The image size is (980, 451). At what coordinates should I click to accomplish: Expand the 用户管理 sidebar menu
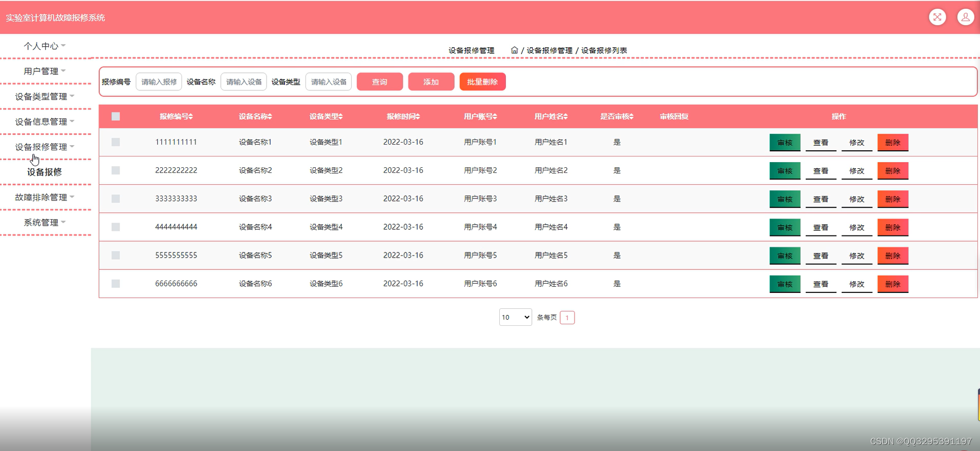(45, 71)
